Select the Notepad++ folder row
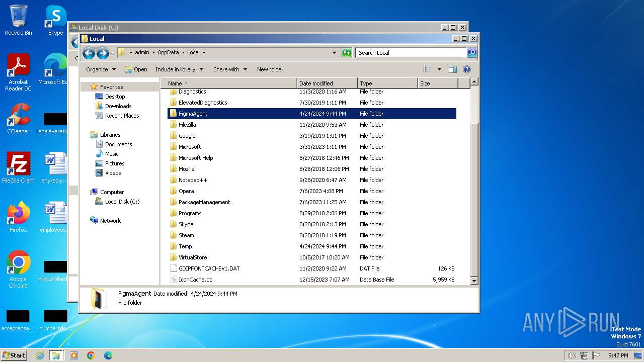The image size is (644, 362). pos(312,180)
